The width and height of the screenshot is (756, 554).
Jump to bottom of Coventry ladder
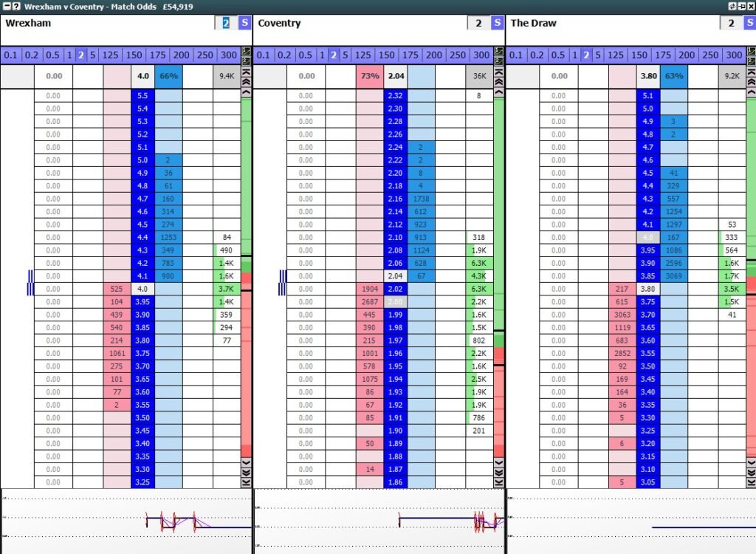(499, 482)
